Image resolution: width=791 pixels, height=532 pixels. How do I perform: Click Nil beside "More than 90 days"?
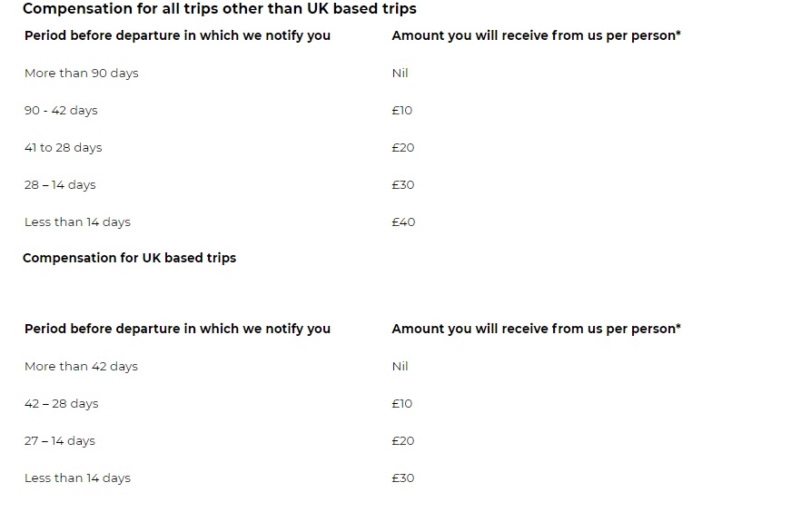400,74
